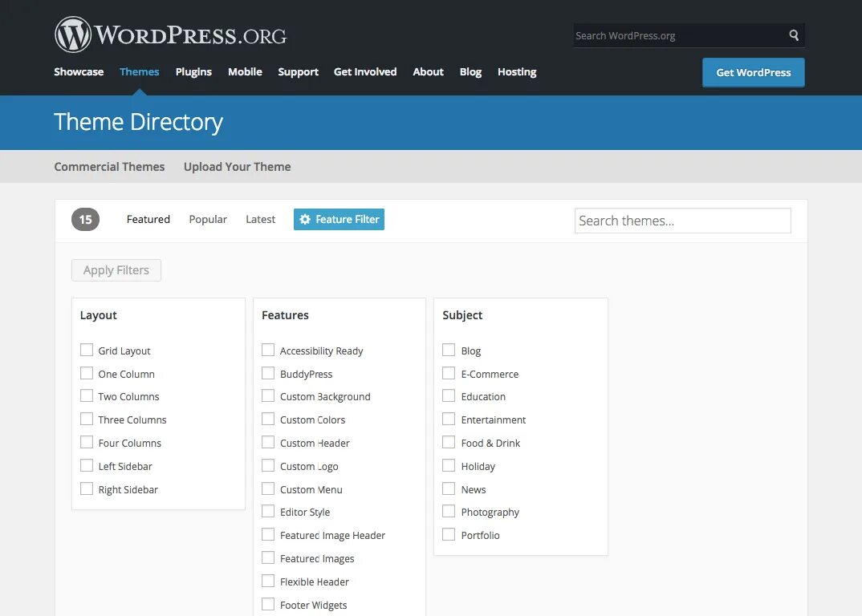Select Custom Header checkbox

268,443
